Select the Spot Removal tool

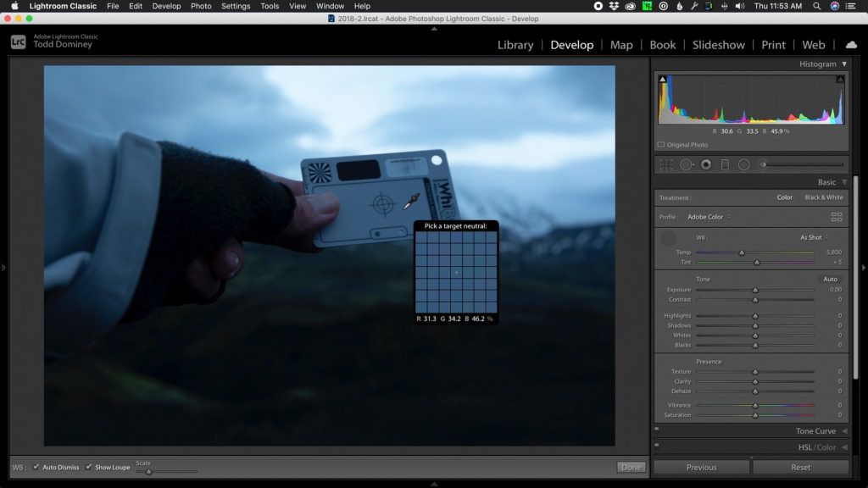click(686, 164)
